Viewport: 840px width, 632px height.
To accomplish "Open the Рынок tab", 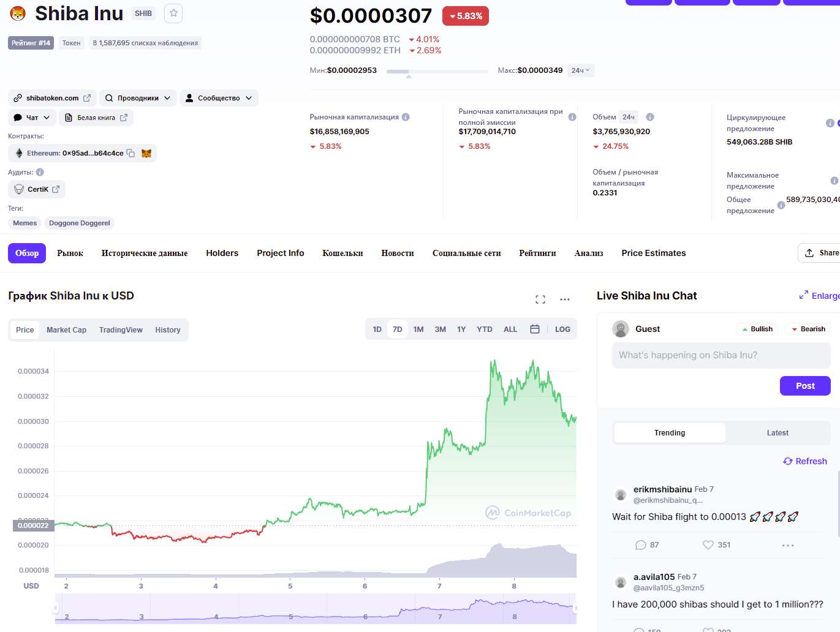I will click(70, 253).
